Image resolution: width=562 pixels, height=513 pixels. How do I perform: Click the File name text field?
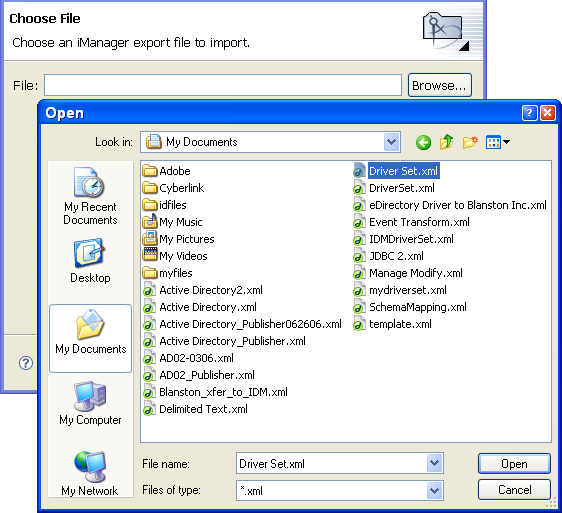332,464
